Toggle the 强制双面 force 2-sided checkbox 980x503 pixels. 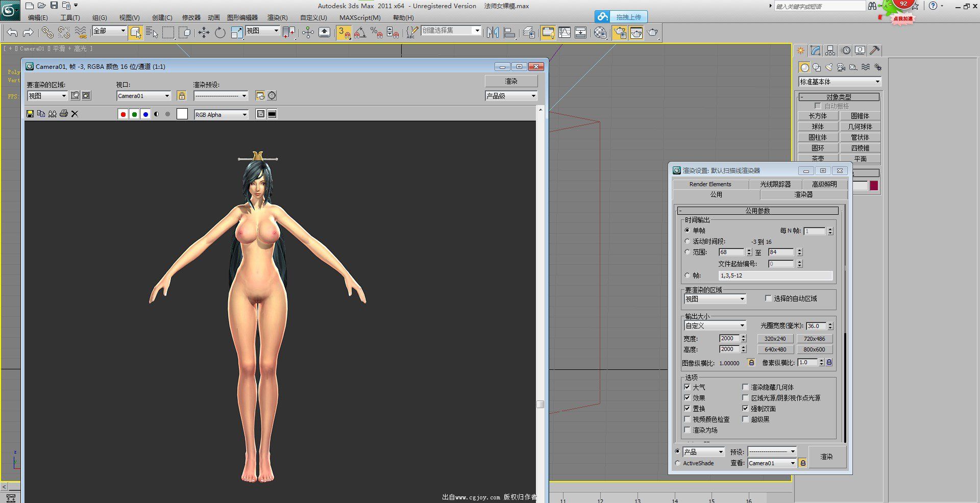click(745, 409)
